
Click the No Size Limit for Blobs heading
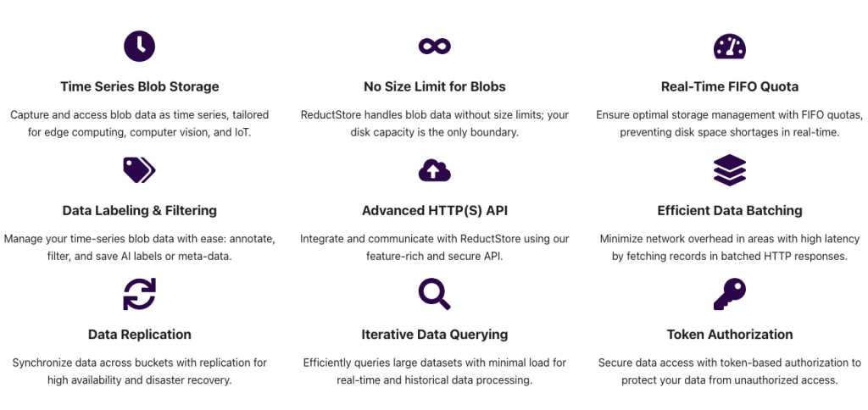coord(434,86)
